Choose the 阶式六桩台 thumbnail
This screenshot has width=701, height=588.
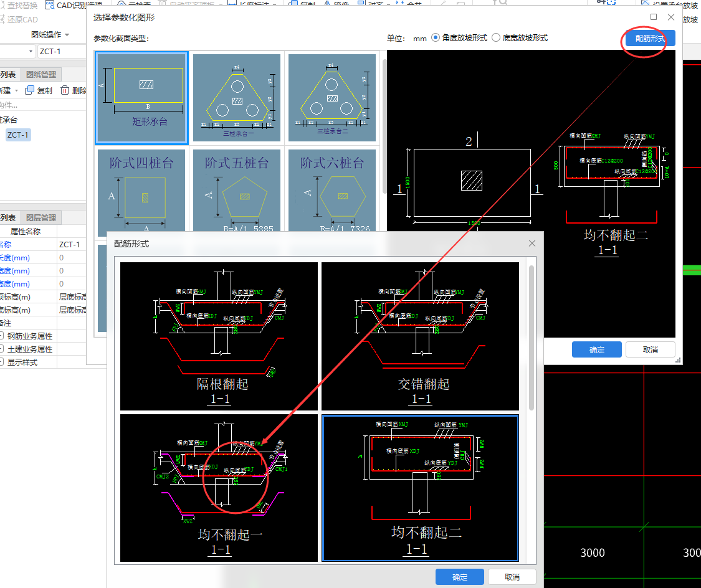pyautogui.click(x=332, y=191)
